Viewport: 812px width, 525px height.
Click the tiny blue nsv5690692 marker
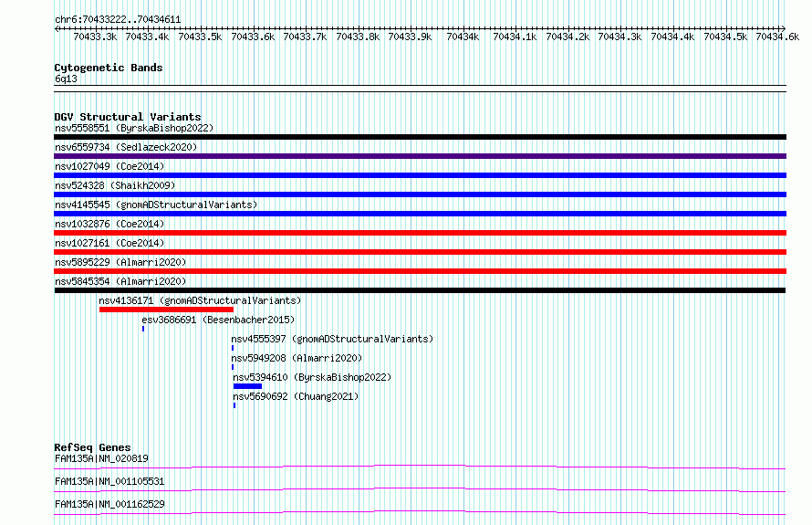[x=234, y=405]
